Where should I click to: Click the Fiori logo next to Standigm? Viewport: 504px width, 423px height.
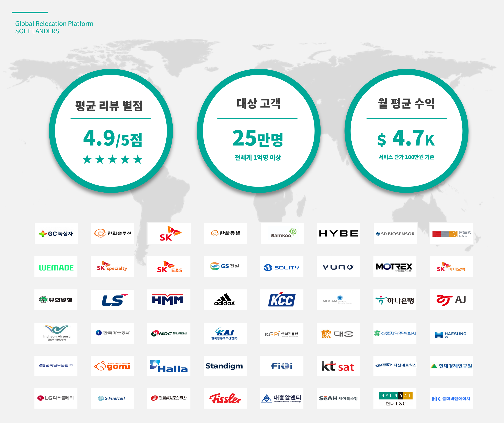coord(282,366)
